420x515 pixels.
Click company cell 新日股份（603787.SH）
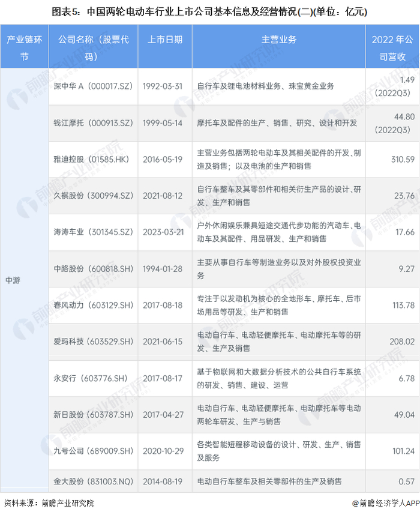[94, 415]
